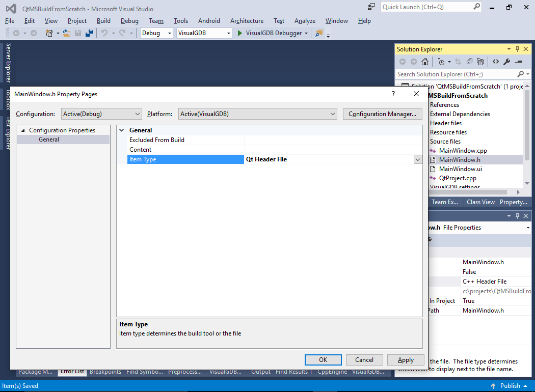Click the search magnifier in Solution Explorer
The image size is (535, 392).
[x=521, y=74]
